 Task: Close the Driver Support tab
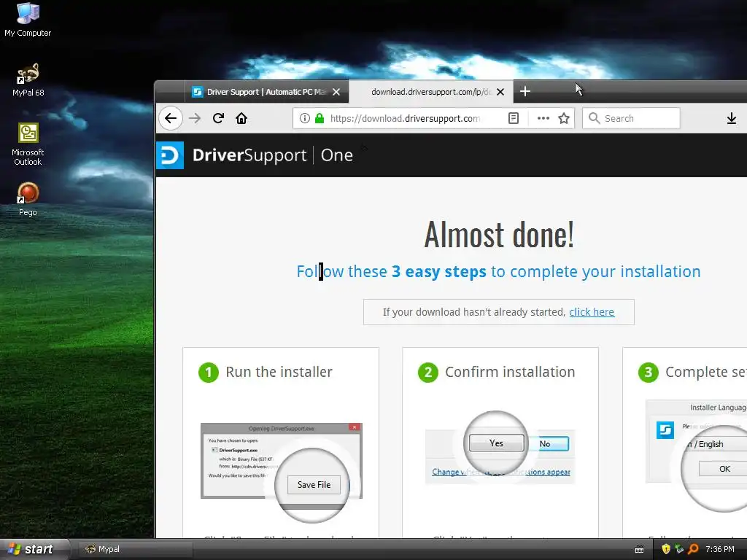(x=336, y=92)
